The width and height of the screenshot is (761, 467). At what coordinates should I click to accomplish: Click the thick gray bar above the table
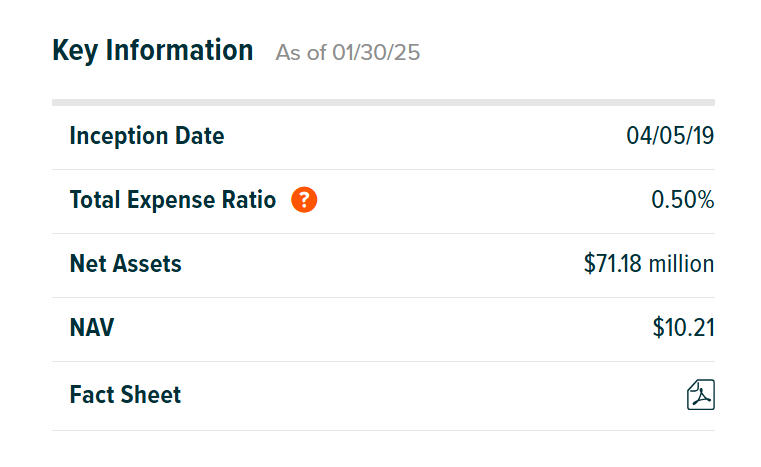coord(383,102)
